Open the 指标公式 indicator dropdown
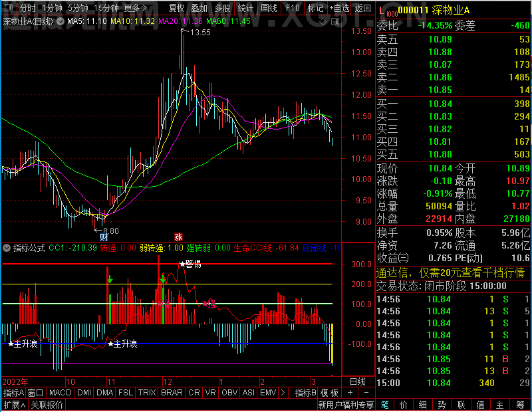This screenshot has height=412, width=532. click(x=7, y=249)
